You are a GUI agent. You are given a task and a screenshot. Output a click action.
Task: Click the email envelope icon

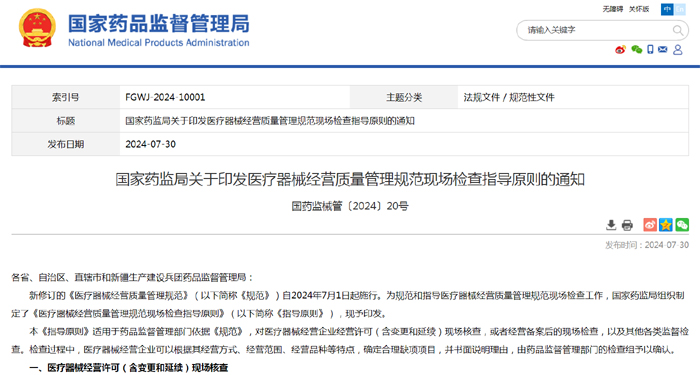pyautogui.click(x=662, y=50)
